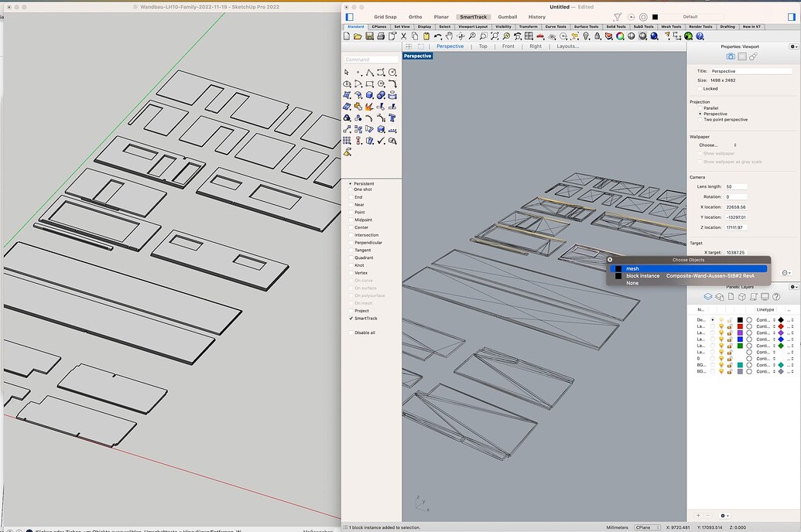Click the box-shaped panel icon next to Notes
Viewport: 801px width, 532px height.
click(x=742, y=296)
